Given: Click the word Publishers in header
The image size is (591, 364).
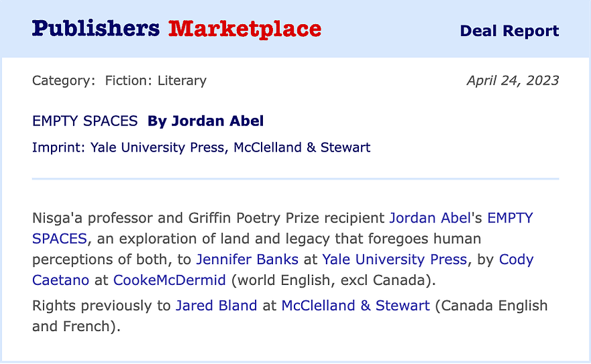Looking at the screenshot, I should click(x=96, y=29).
